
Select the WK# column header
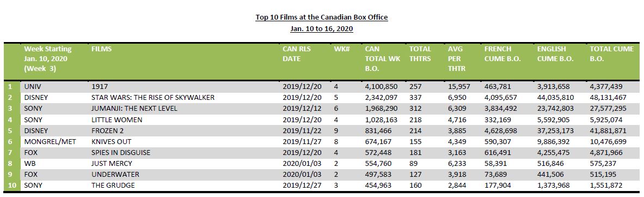[x=342, y=49]
